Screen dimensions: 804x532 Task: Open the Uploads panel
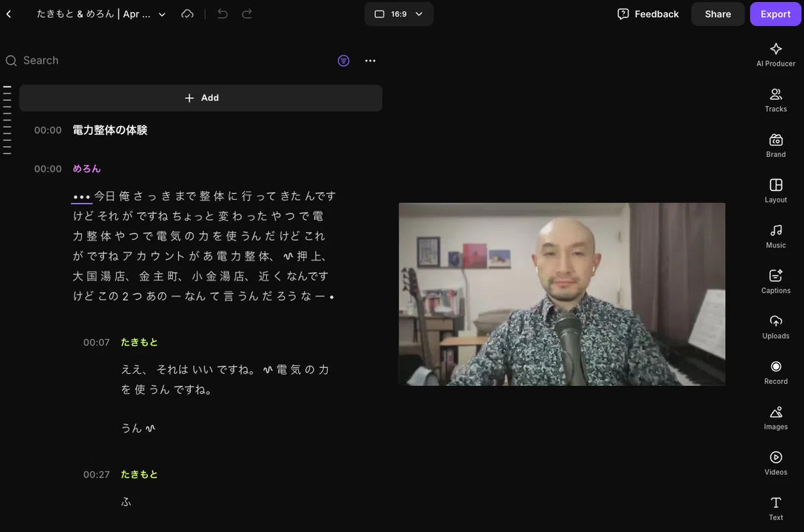tap(776, 327)
